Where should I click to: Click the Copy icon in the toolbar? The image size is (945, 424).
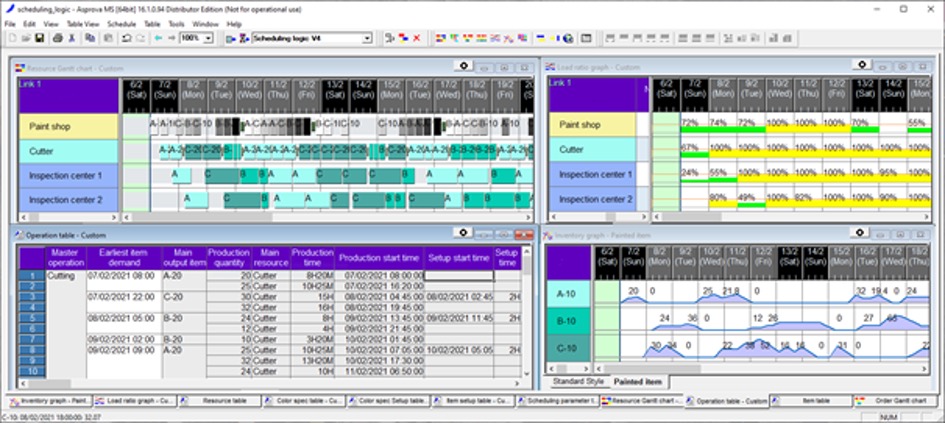90,38
